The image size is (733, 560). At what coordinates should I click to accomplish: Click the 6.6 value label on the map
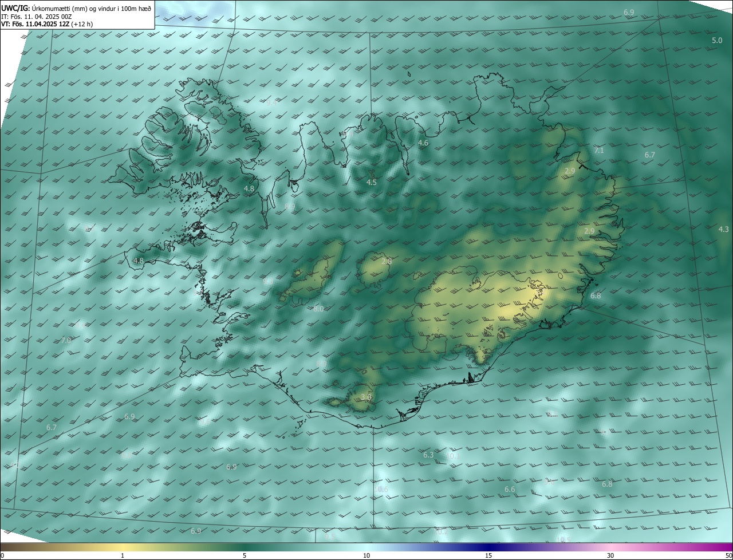tap(510, 490)
